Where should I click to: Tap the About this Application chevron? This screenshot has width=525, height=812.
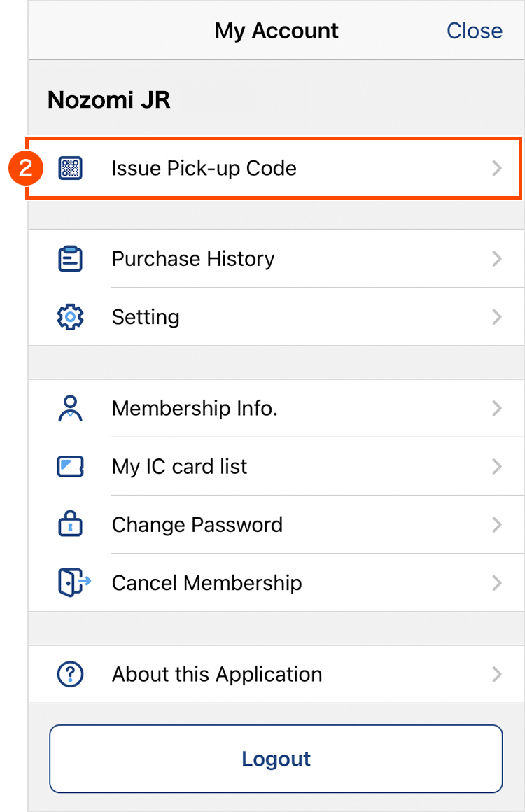[497, 674]
